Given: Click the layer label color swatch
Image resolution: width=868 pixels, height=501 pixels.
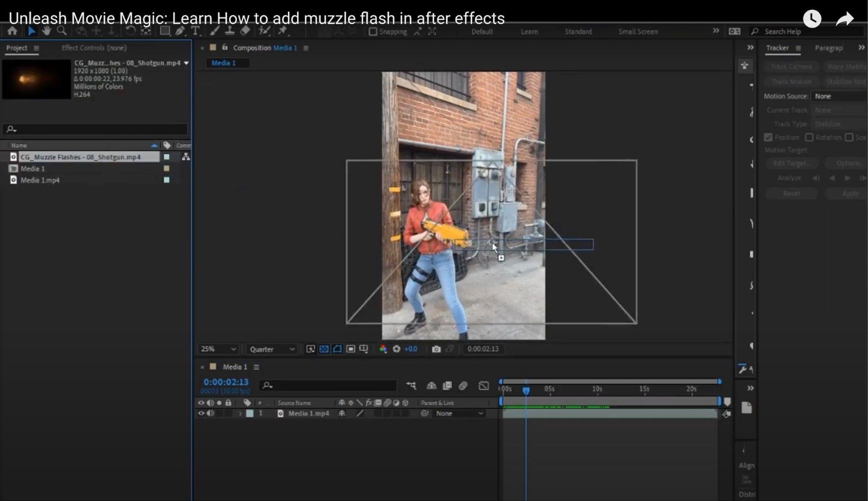Looking at the screenshot, I should tap(250, 413).
